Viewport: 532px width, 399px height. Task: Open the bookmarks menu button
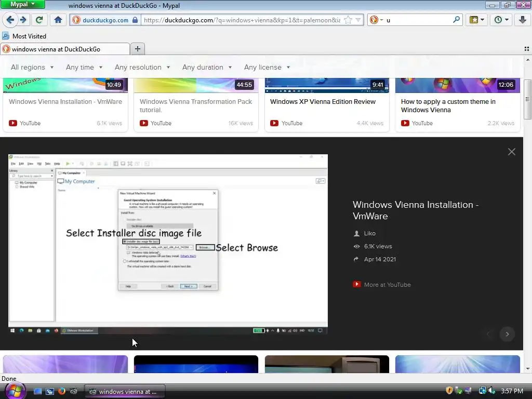[476, 20]
